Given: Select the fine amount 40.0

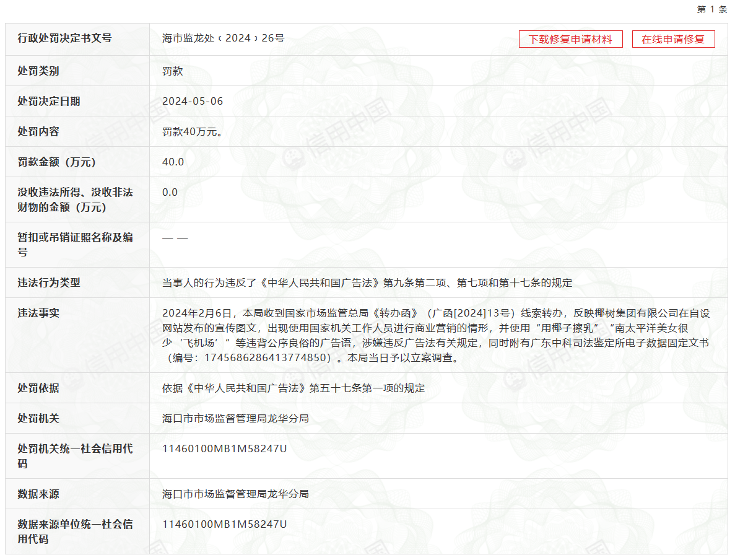Looking at the screenshot, I should point(173,162).
